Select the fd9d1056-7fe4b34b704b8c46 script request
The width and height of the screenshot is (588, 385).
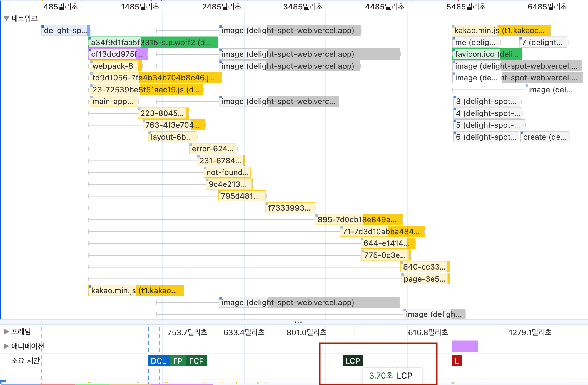click(155, 78)
